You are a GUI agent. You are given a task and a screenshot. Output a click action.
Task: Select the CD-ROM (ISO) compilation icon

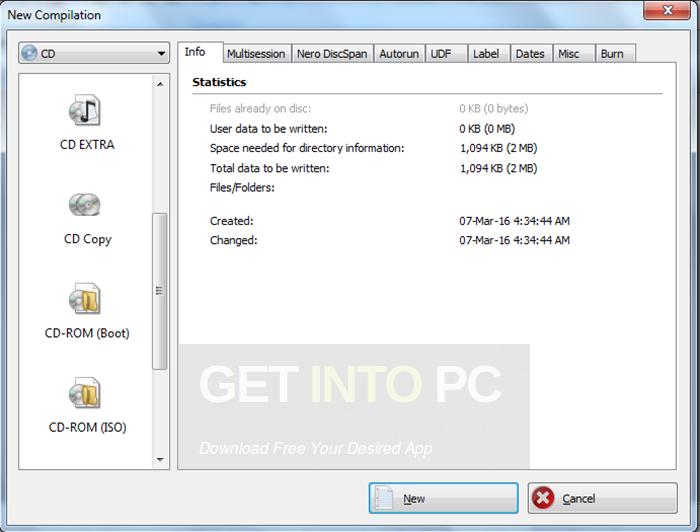click(x=85, y=393)
